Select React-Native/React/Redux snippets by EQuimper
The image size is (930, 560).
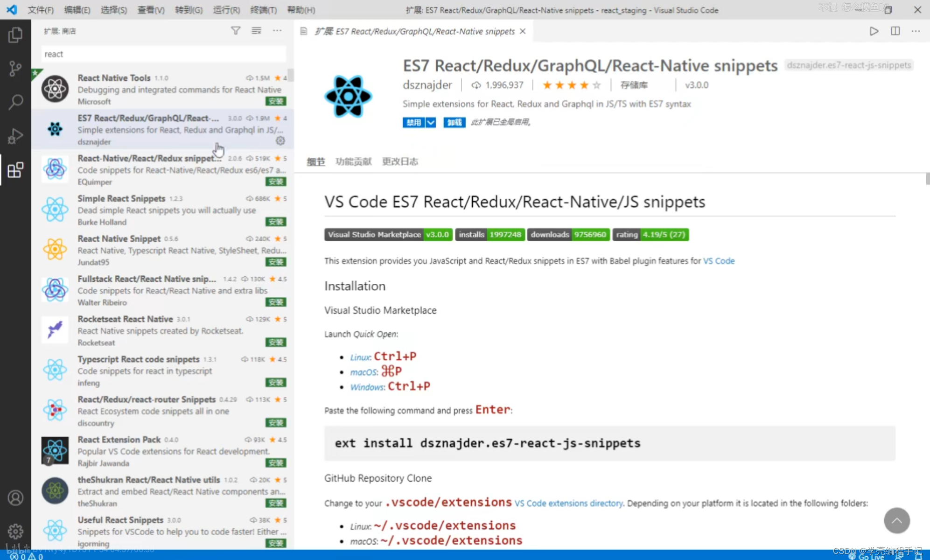pyautogui.click(x=162, y=169)
